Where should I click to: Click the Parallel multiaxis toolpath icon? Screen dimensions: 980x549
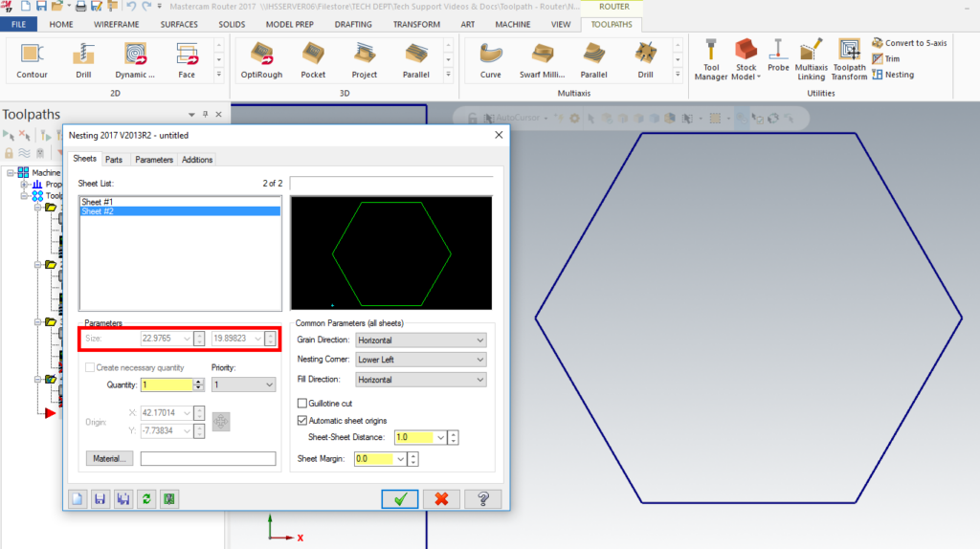click(x=593, y=60)
